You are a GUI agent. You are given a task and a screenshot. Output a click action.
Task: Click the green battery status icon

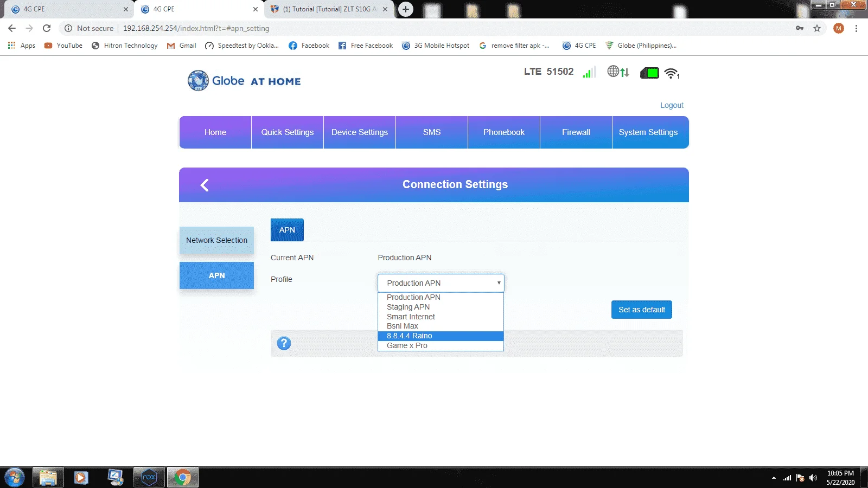649,73
